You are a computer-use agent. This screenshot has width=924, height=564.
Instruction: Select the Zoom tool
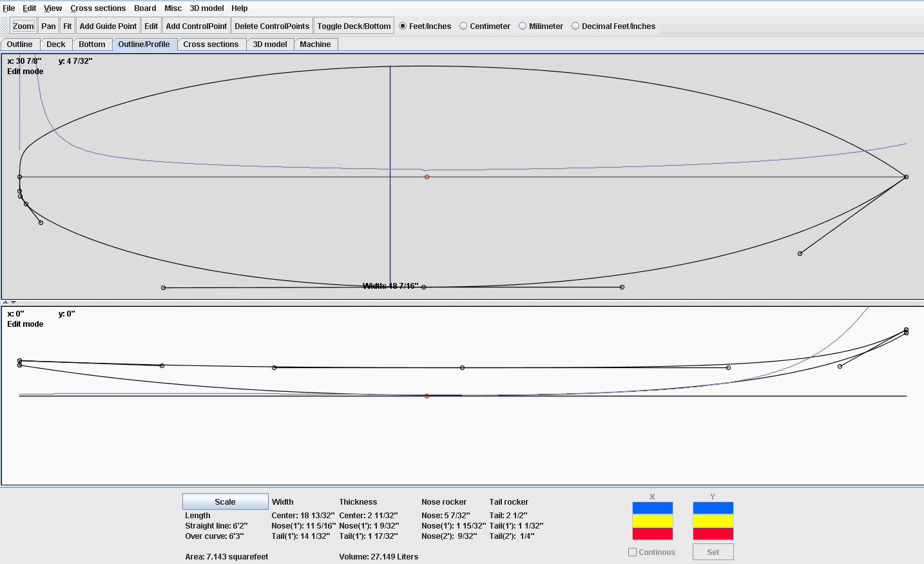23,26
